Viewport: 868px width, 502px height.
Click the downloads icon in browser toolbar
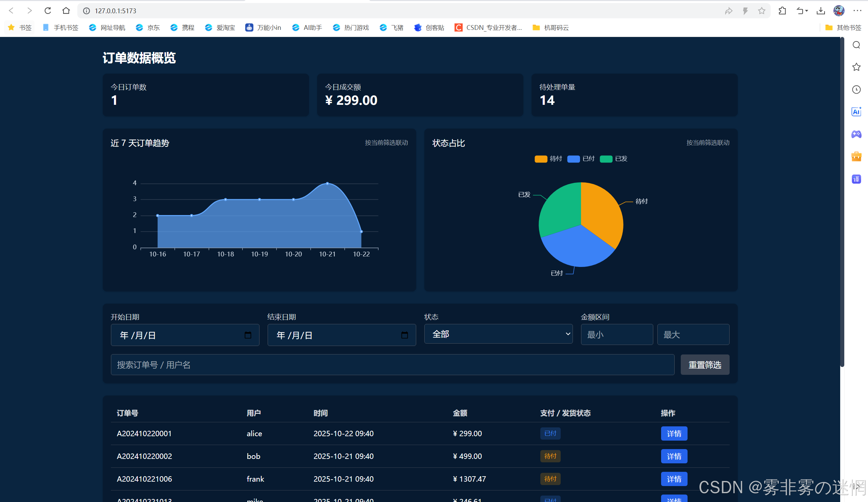821,11
